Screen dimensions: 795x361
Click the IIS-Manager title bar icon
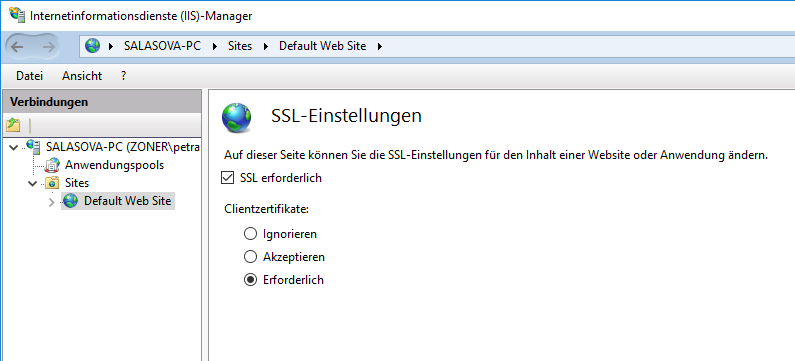pos(17,15)
